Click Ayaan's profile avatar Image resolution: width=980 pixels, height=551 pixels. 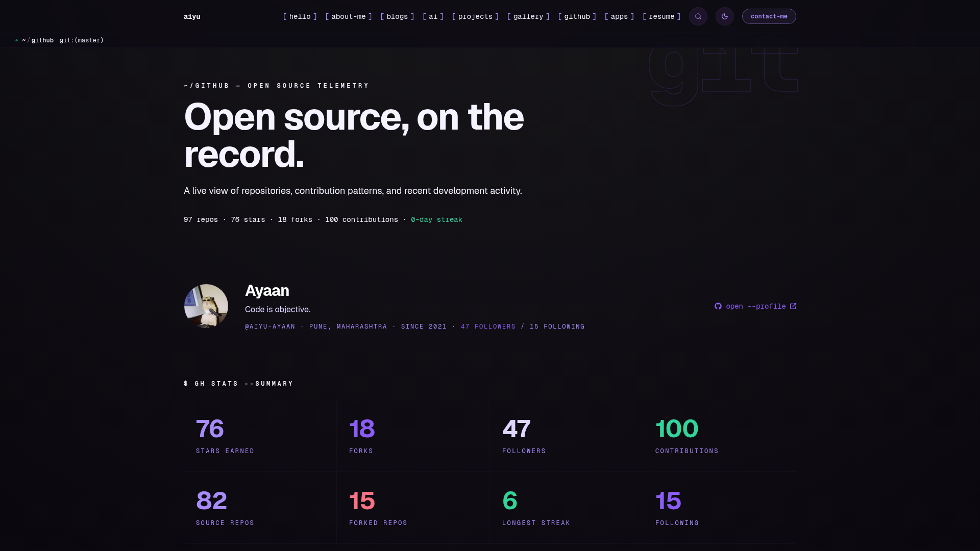click(x=206, y=306)
